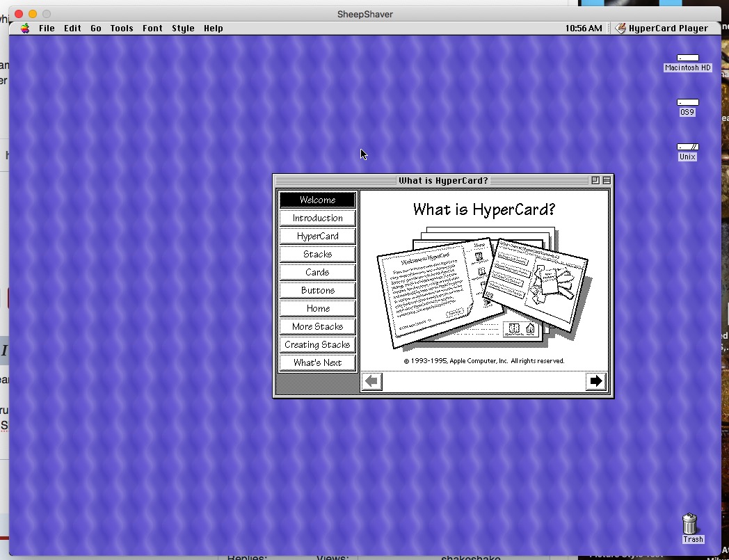Go to the HyperCard section

tap(317, 236)
